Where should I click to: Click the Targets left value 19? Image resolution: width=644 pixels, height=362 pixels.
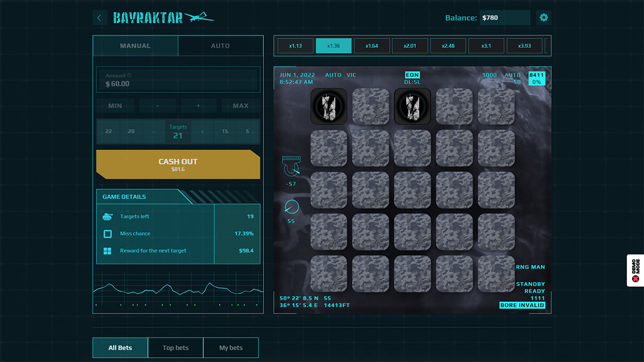pos(250,216)
